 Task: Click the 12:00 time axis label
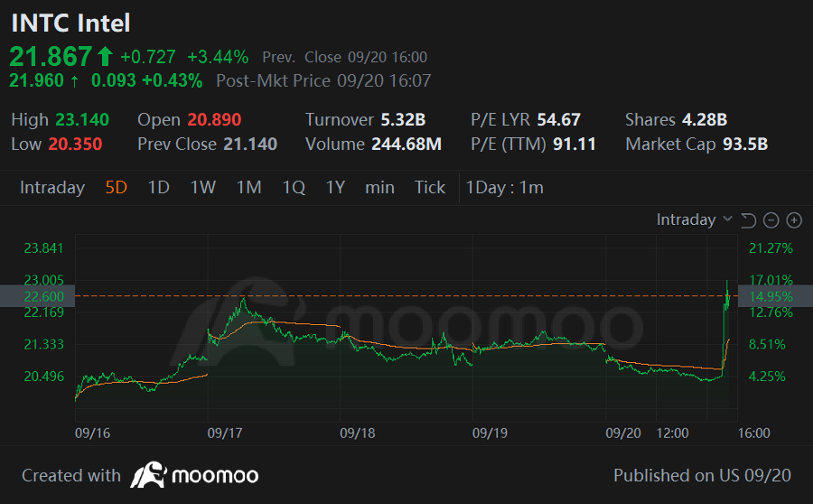pyautogui.click(x=672, y=434)
